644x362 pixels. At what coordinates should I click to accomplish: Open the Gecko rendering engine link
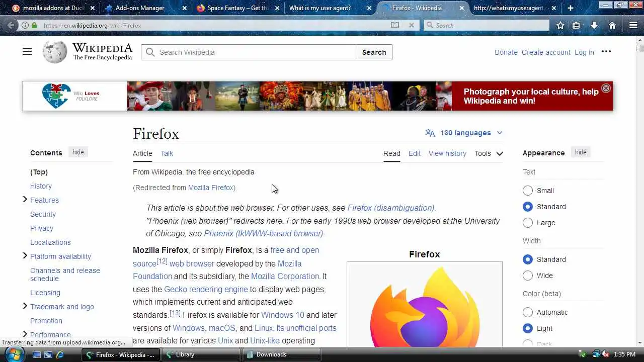pos(206,289)
